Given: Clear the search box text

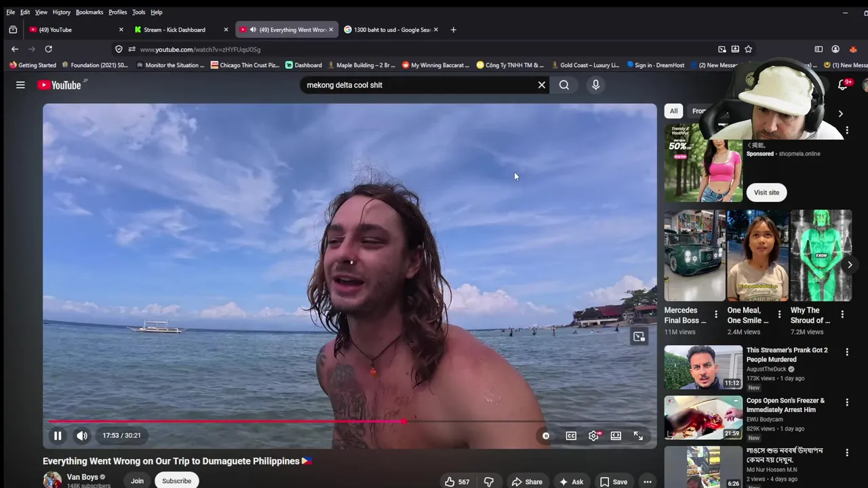Looking at the screenshot, I should coord(542,85).
